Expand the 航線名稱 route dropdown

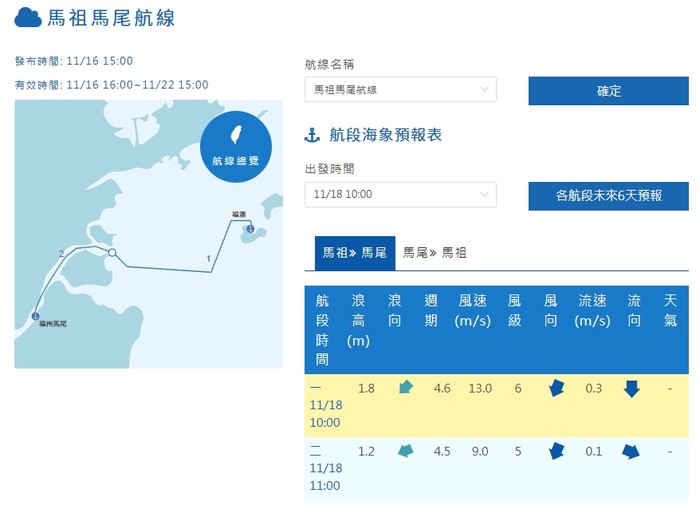tap(400, 91)
